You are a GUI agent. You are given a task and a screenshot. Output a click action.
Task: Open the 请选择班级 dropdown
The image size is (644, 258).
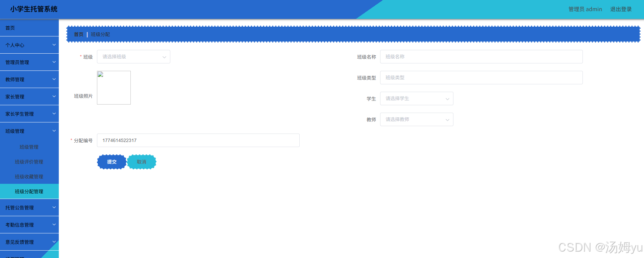[x=133, y=57]
